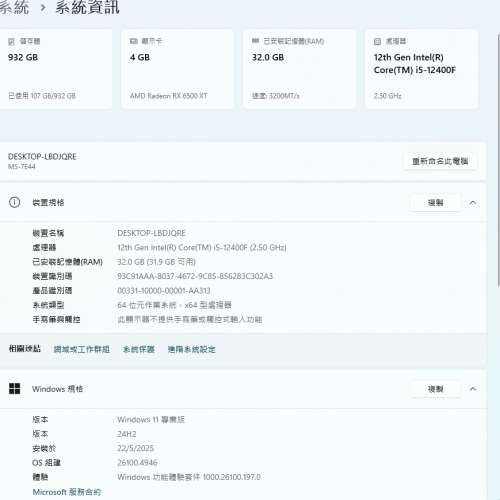500x500 pixels.
Task: Click the storage icon in 932 GB card
Action: click(x=11, y=41)
